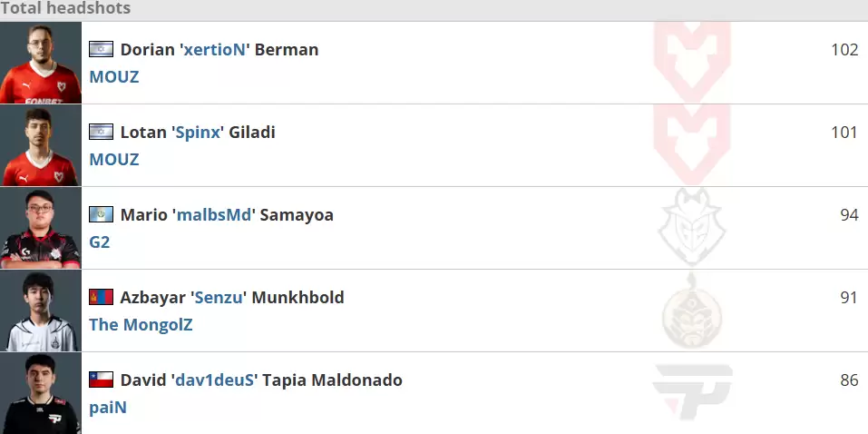Click the Mongolia flag beside Senzu

101,298
